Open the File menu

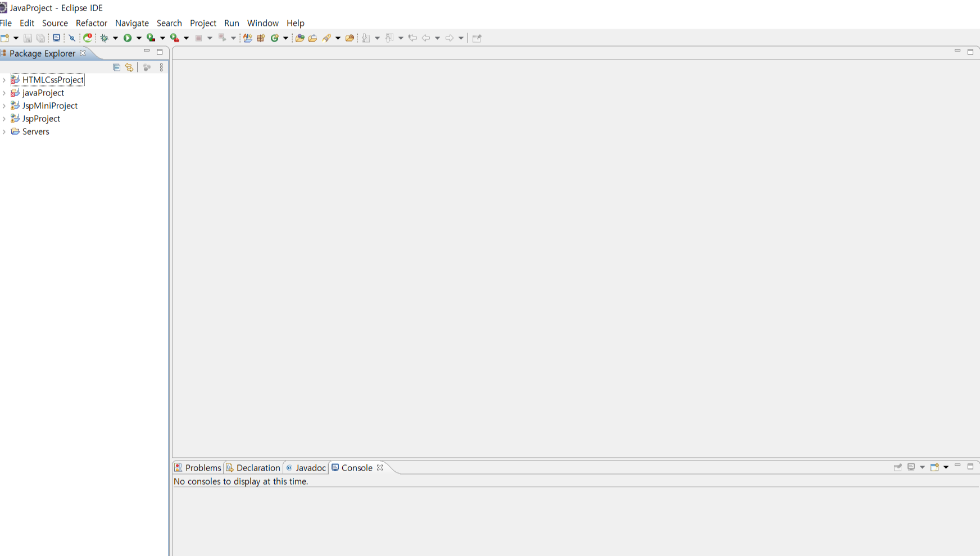tap(6, 23)
